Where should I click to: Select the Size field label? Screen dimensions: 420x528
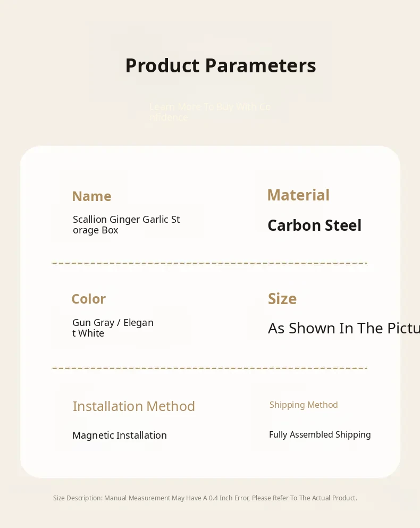point(282,299)
